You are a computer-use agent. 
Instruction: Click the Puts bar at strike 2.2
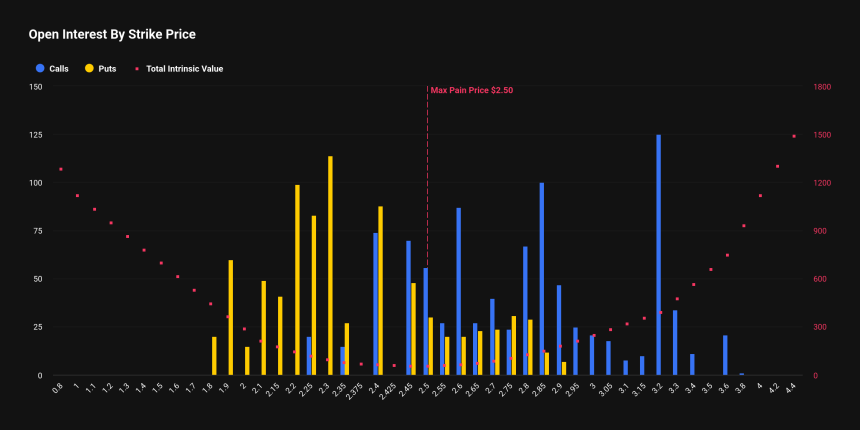(297, 280)
